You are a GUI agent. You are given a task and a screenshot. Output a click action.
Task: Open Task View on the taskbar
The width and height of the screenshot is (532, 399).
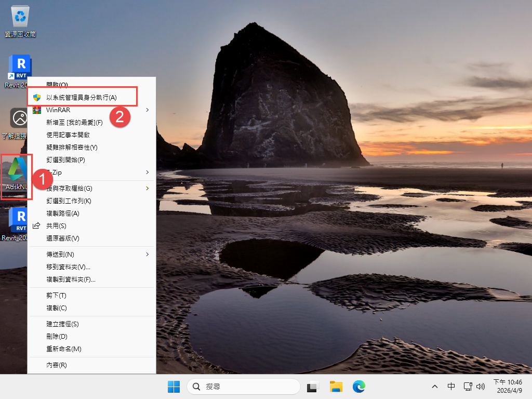tap(313, 387)
